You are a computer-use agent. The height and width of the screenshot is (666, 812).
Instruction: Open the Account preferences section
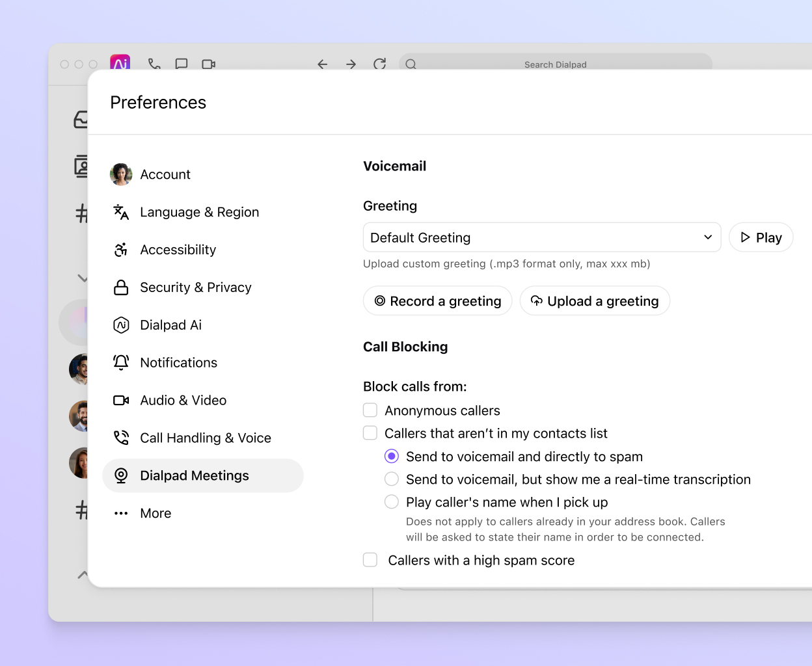165,174
